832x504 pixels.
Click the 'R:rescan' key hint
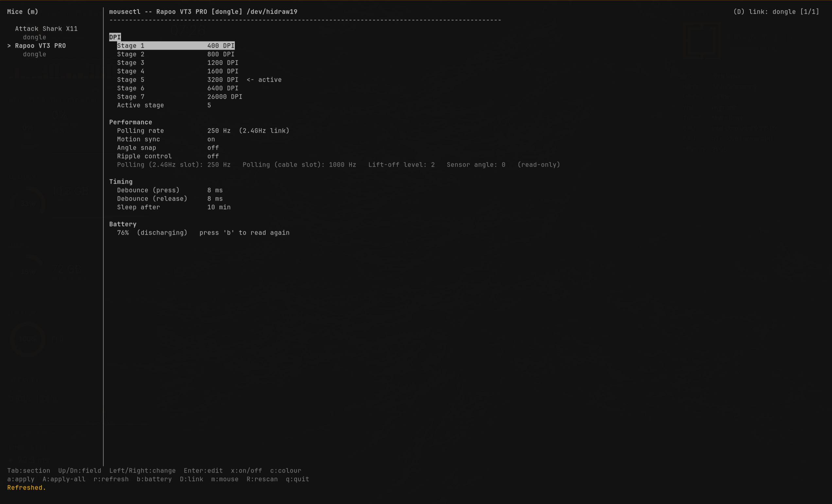click(x=262, y=479)
